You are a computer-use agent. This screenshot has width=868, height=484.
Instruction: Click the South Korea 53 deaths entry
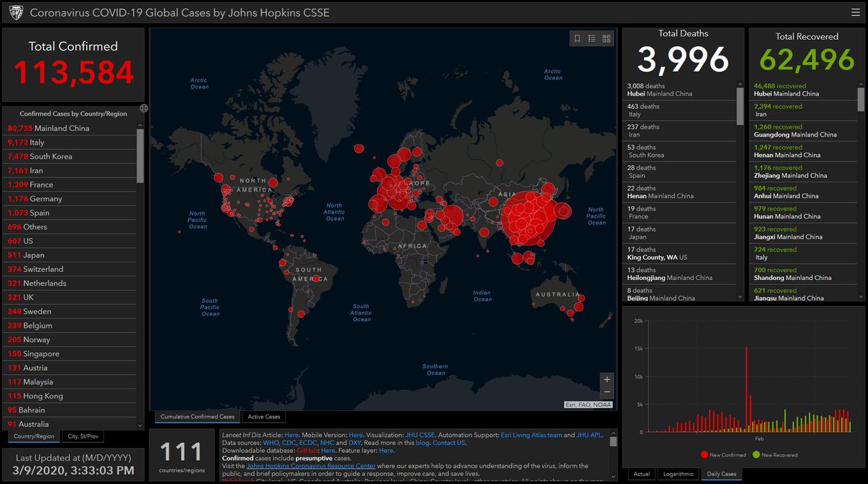click(680, 151)
